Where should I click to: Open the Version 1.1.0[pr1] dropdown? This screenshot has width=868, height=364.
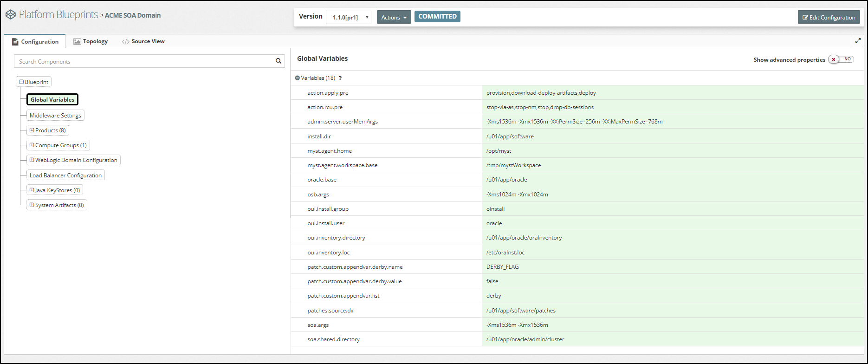tap(349, 17)
